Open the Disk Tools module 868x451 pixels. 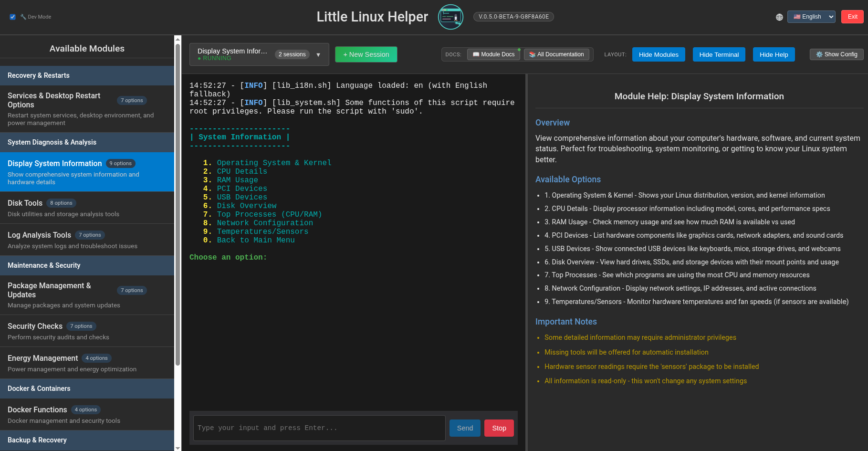87,208
